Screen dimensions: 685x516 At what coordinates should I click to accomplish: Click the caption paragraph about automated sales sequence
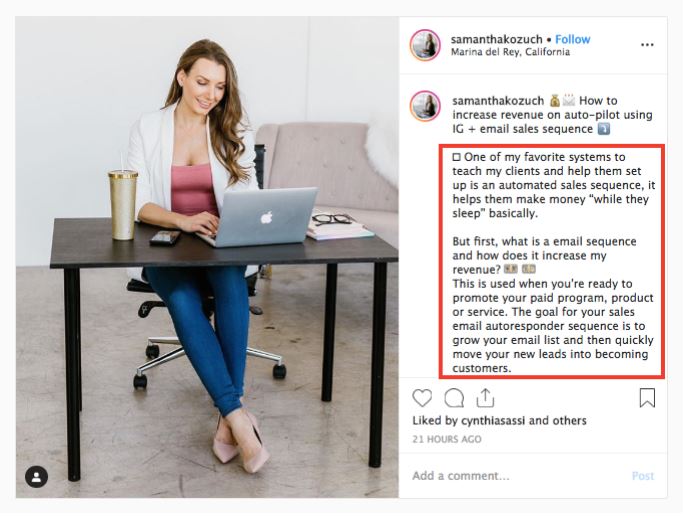click(554, 185)
